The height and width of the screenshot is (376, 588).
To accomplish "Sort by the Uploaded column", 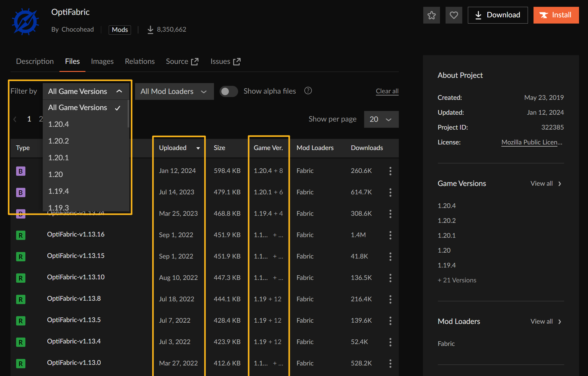I will click(179, 148).
